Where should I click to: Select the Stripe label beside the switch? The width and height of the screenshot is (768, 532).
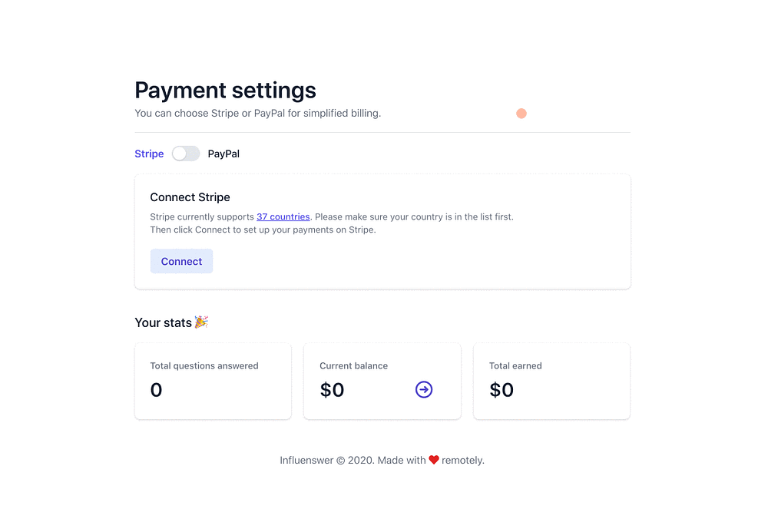149,154
